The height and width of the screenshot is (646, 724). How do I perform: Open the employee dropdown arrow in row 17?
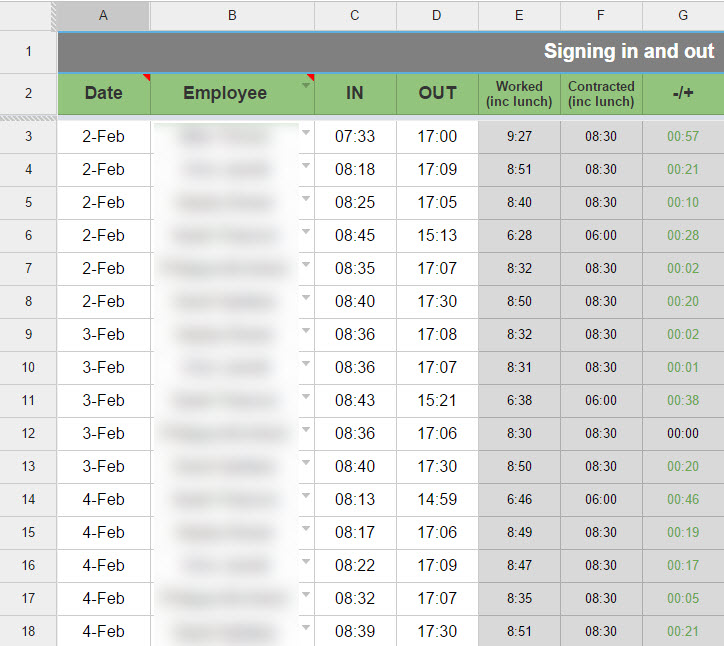click(306, 595)
